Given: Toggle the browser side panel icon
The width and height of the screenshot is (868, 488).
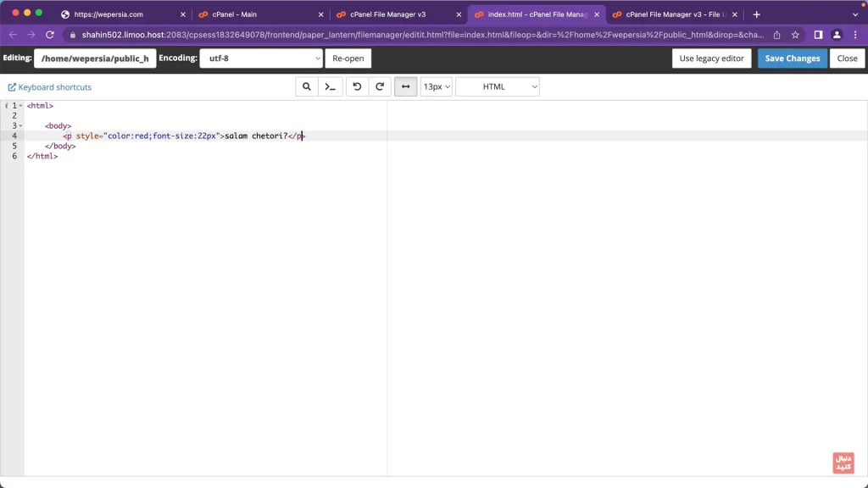Looking at the screenshot, I should [x=818, y=35].
